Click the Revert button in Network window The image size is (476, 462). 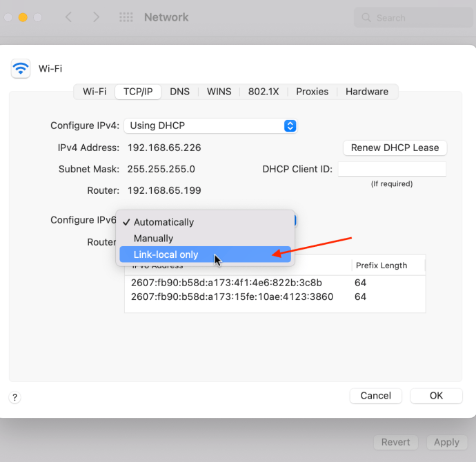(x=395, y=442)
